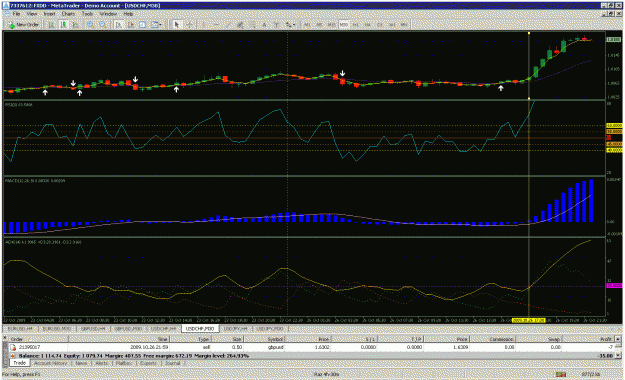Click the zoom out magnifier icon
Screen dimensions: 625x380
(103, 25)
